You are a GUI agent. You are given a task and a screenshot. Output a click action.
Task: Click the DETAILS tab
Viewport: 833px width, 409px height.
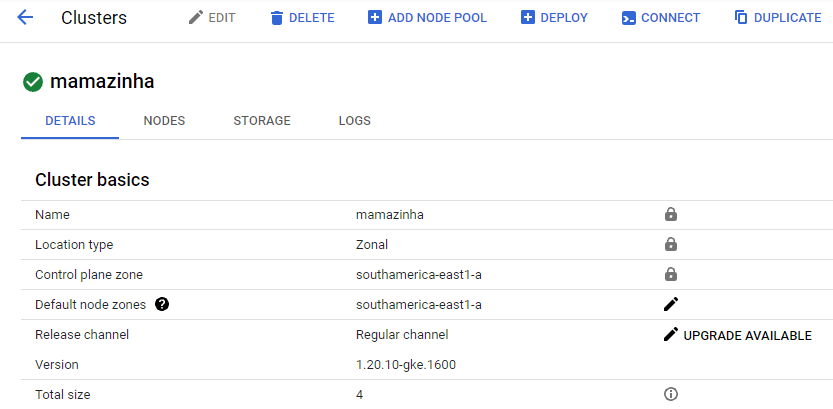(70, 121)
